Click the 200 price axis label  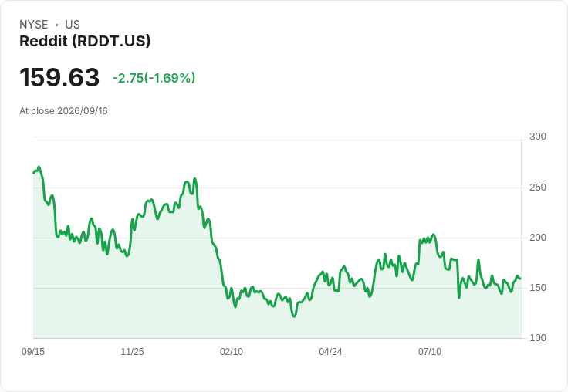click(x=538, y=238)
